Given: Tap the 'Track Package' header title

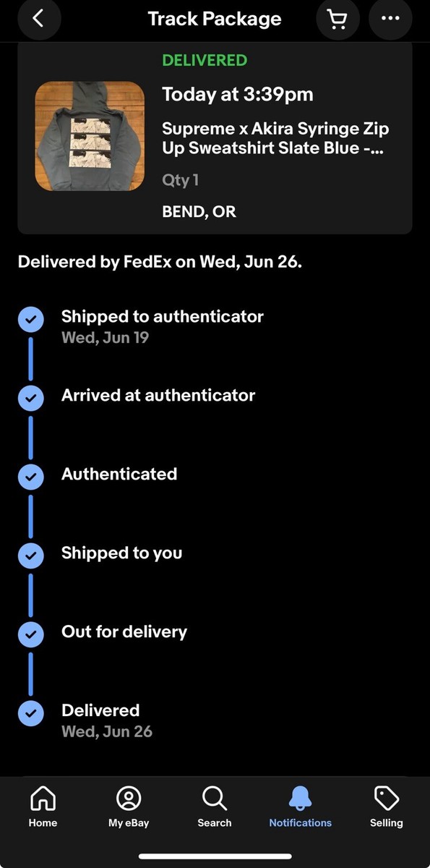Looking at the screenshot, I should 215,19.
